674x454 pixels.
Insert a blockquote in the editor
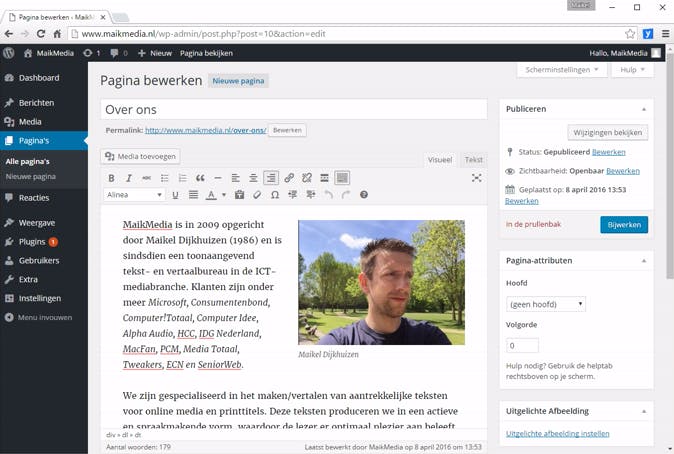point(200,178)
